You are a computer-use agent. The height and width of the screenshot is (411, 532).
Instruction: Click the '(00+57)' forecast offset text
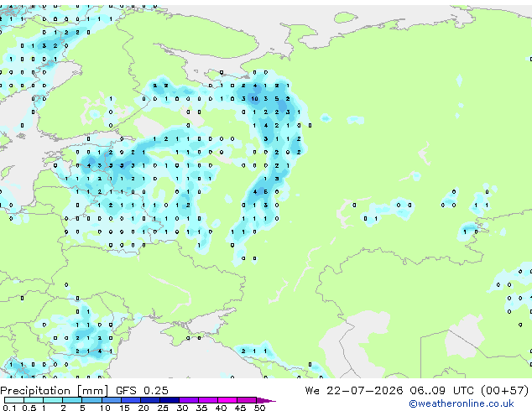504,391
